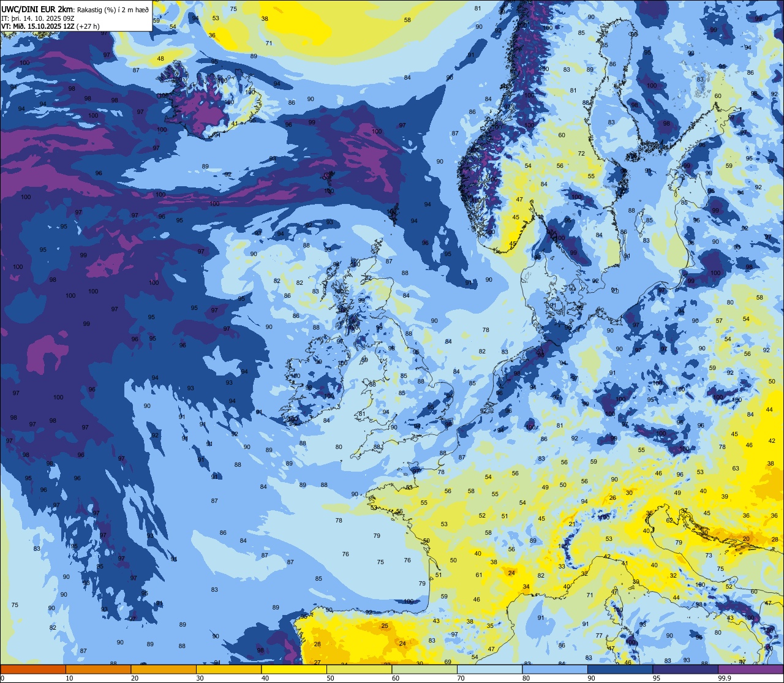
Task: Click the purple above-99.9 legend swatch
Action: click(750, 670)
